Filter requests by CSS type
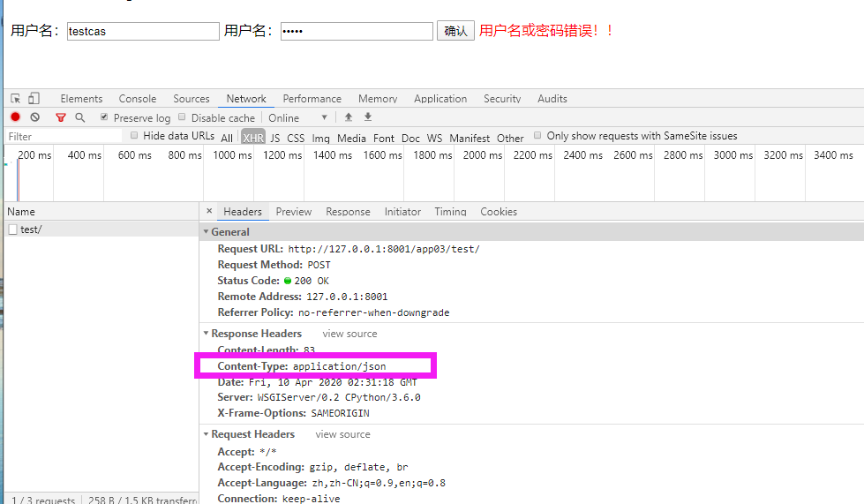Screen dimensions: 864x504 296,138
